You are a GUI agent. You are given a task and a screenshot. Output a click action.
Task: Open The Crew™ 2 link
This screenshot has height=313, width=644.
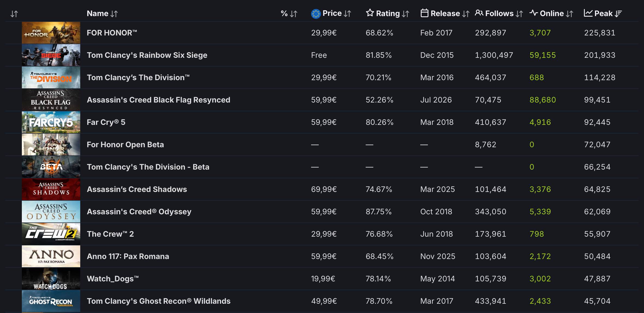point(110,234)
